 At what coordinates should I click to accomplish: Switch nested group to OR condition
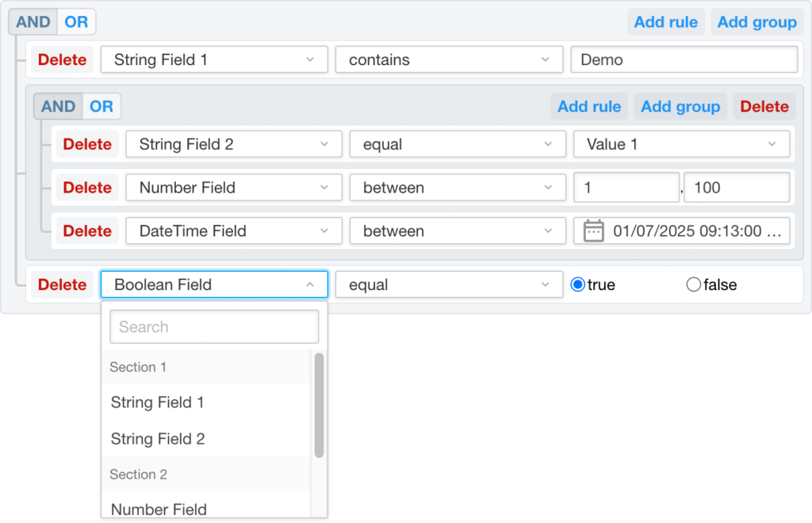tap(101, 107)
